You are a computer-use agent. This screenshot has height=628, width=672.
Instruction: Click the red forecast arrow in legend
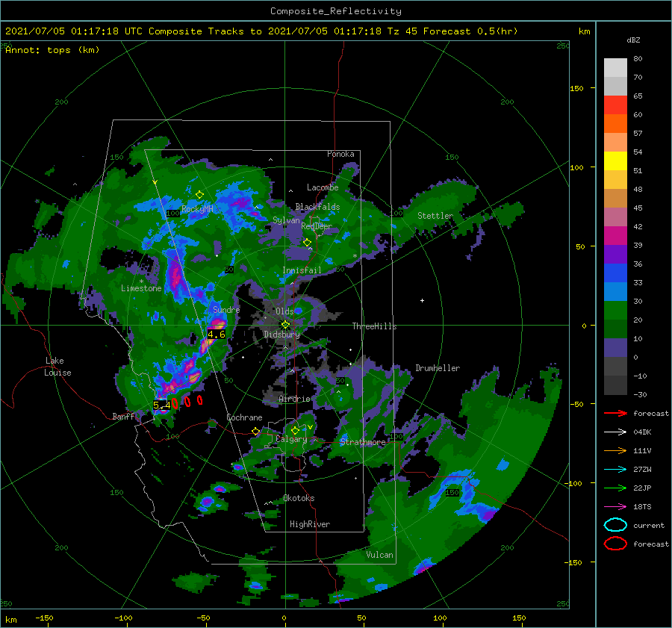pyautogui.click(x=615, y=413)
